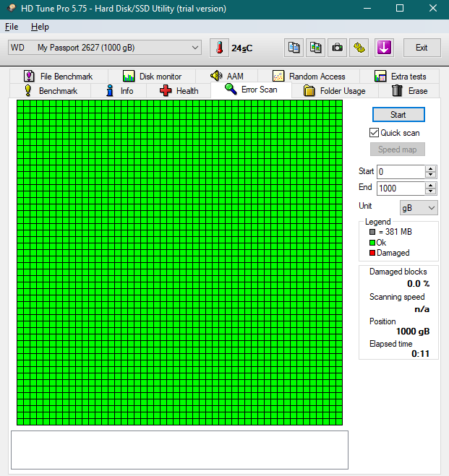Click the Speed map button
This screenshot has height=476, width=449.
(398, 150)
